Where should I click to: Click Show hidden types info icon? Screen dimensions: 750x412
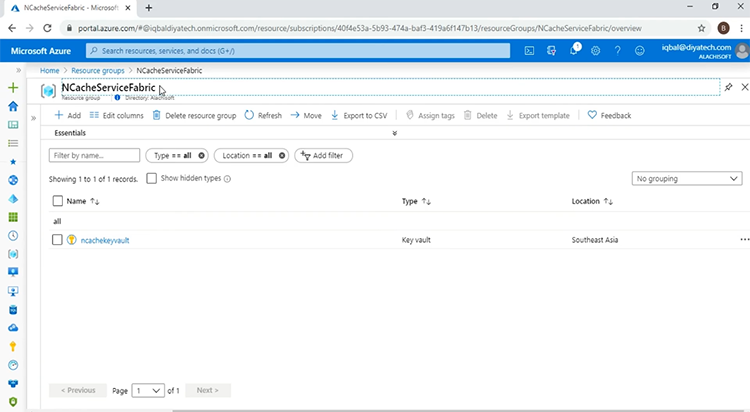(x=227, y=179)
